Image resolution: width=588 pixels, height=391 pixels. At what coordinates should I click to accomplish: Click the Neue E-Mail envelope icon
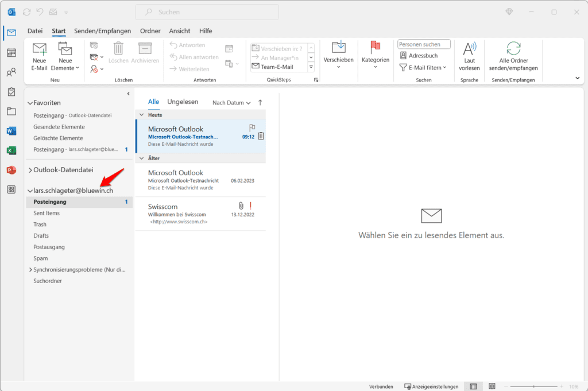pos(40,49)
